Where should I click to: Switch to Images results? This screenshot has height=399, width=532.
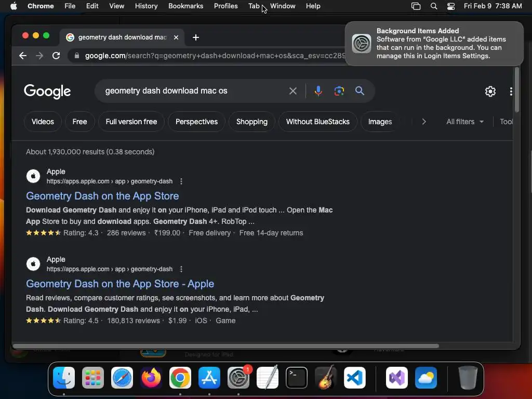pyautogui.click(x=380, y=122)
